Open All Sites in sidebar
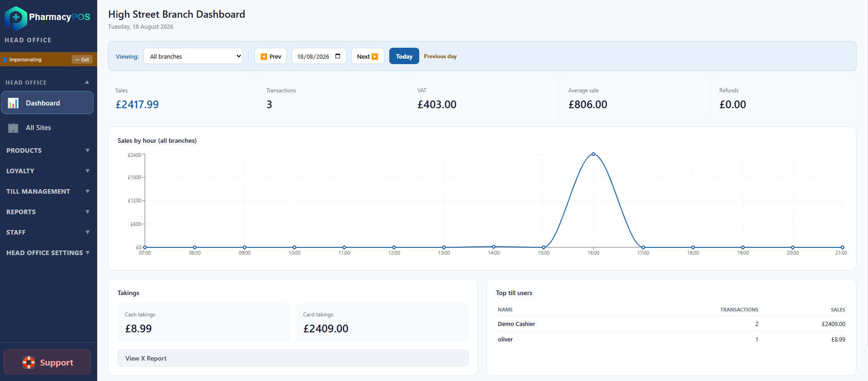 click(47, 128)
